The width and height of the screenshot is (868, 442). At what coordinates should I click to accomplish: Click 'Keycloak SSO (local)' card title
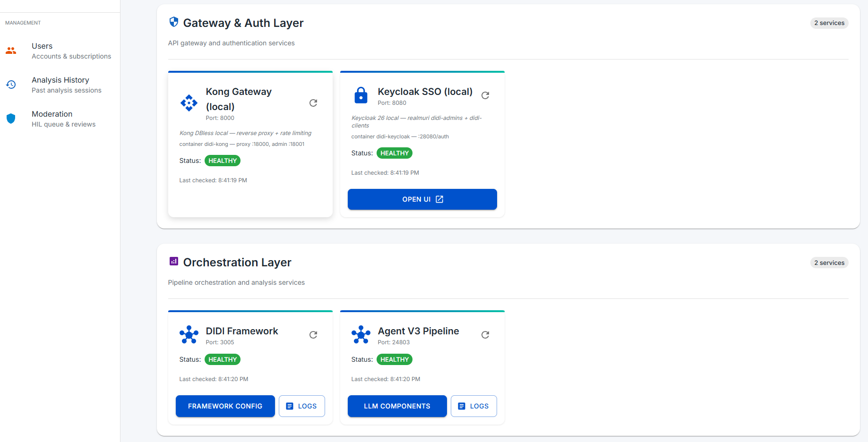[425, 92]
